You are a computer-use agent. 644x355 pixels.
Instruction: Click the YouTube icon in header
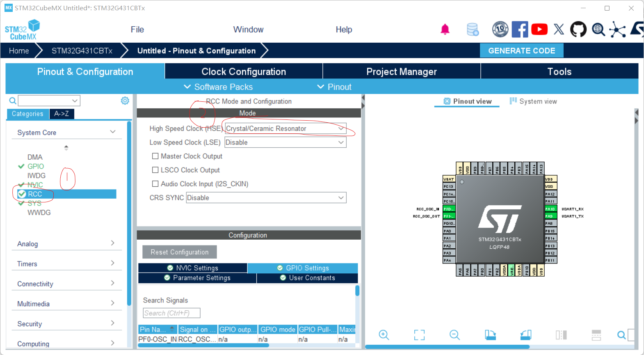539,30
